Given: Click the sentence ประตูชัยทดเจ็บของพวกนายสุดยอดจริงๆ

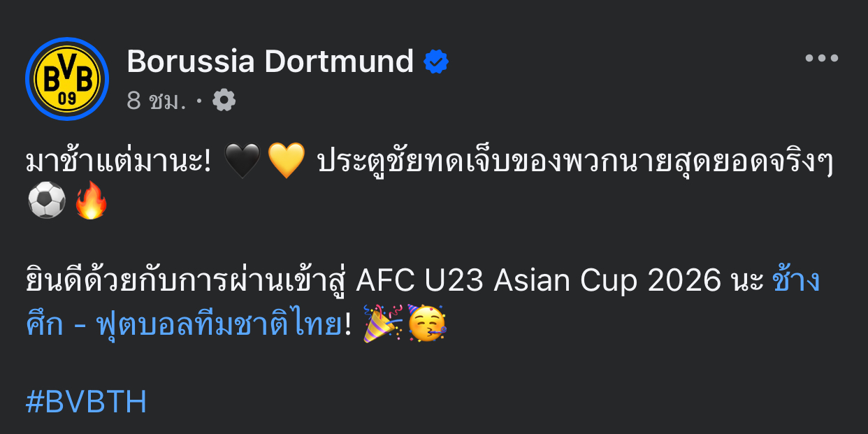Looking at the screenshot, I should [576, 163].
